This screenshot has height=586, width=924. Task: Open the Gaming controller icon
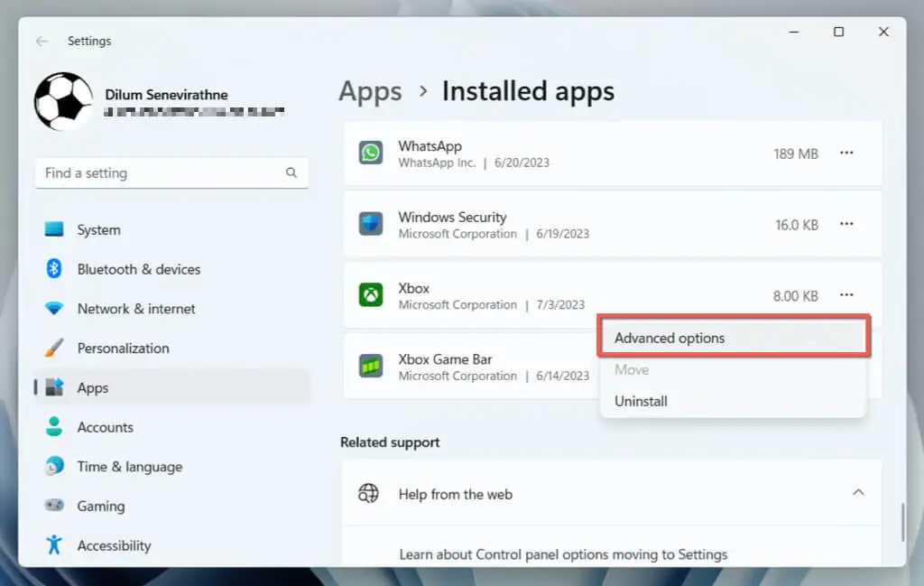(54, 506)
